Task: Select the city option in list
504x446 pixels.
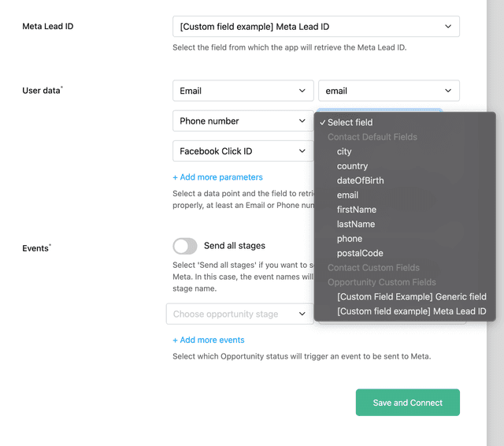Action: (344, 152)
